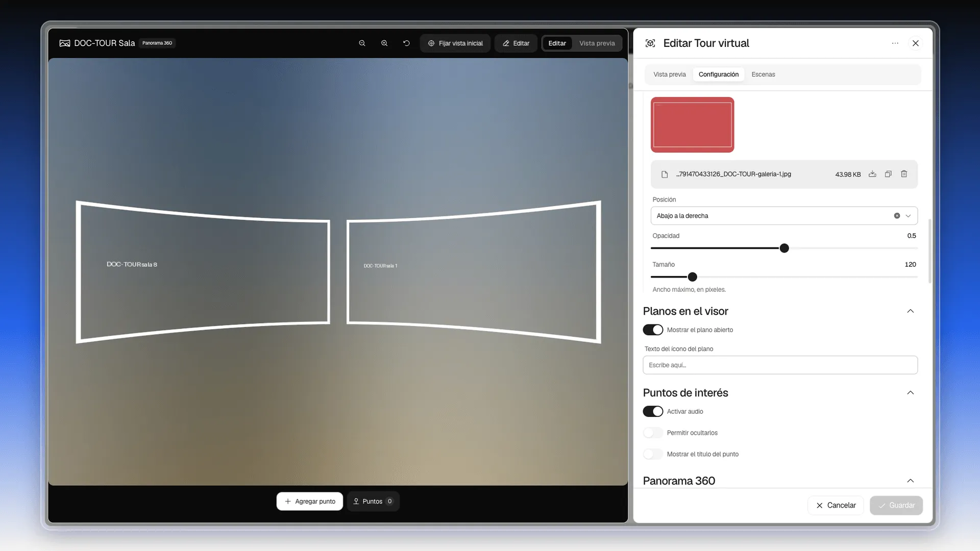Click the zoom in magnifier icon
980x551 pixels.
(x=384, y=43)
